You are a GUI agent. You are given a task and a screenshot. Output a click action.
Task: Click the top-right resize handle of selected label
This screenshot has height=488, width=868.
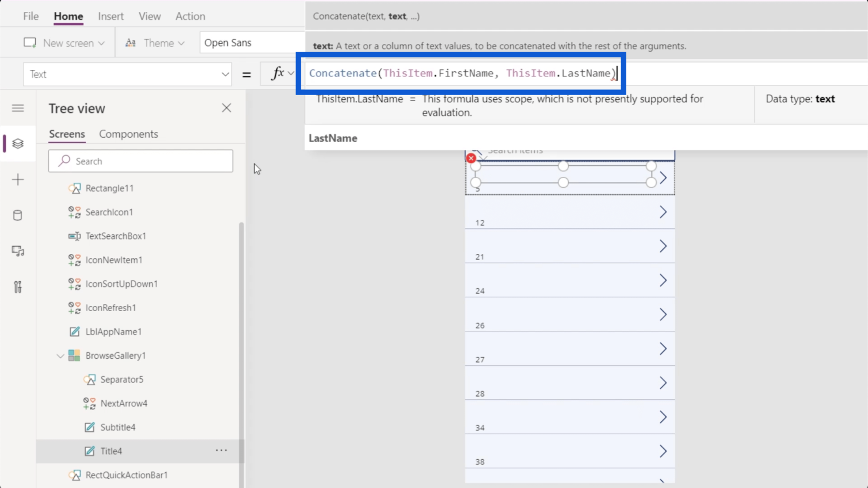[651, 166]
